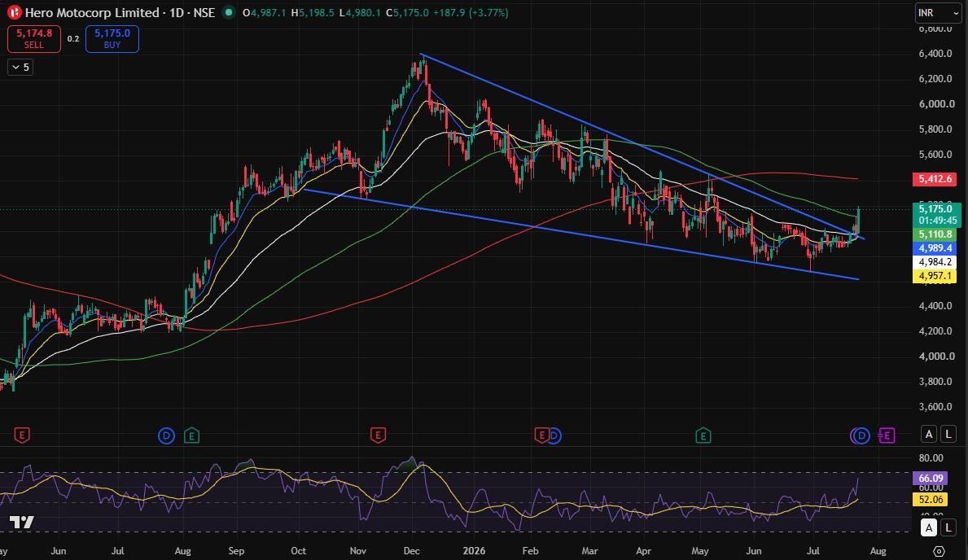The image size is (968, 560).
Task: Click the blue dividend D marker before Aug 2025
Action: (x=166, y=436)
